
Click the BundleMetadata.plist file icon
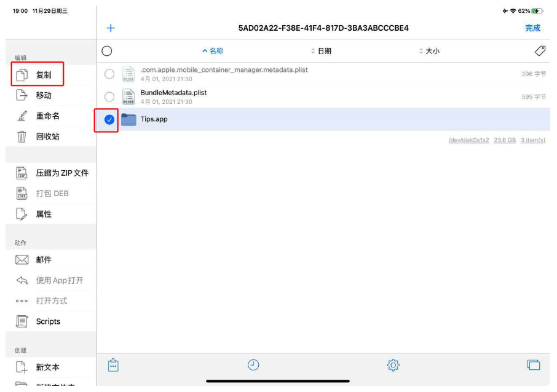[128, 96]
